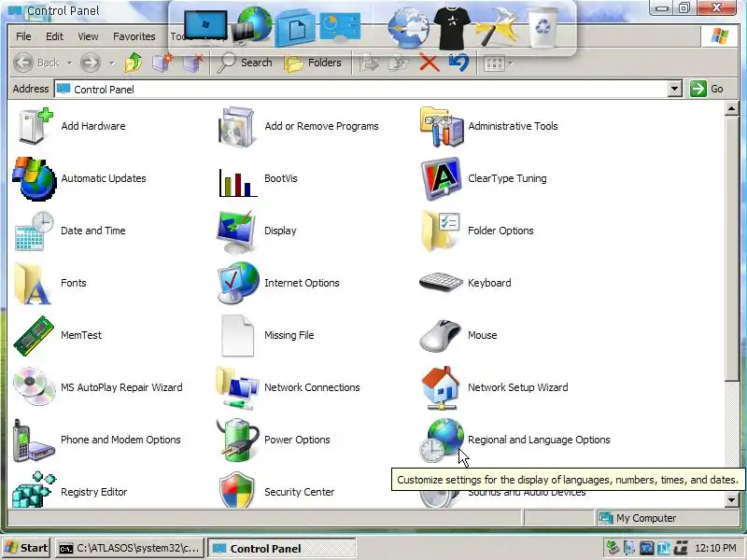Select the MemTest item
This screenshot has width=747, height=560.
[x=58, y=336]
